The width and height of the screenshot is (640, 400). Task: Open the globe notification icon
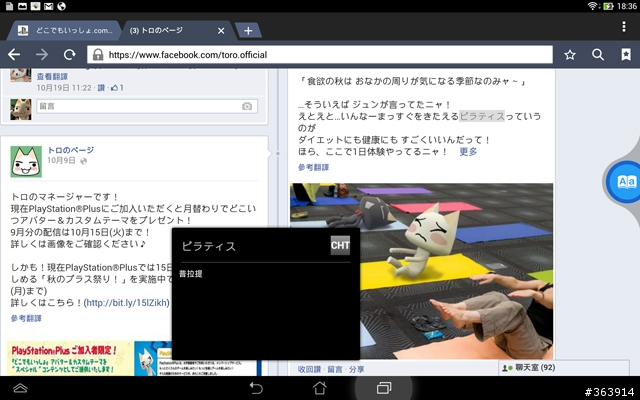pyautogui.click(x=62, y=6)
